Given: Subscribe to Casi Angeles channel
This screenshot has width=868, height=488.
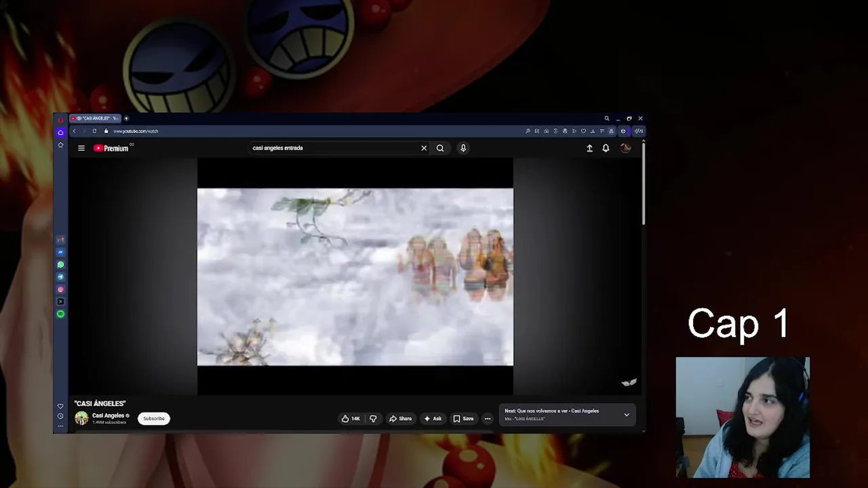Looking at the screenshot, I should click(154, 418).
